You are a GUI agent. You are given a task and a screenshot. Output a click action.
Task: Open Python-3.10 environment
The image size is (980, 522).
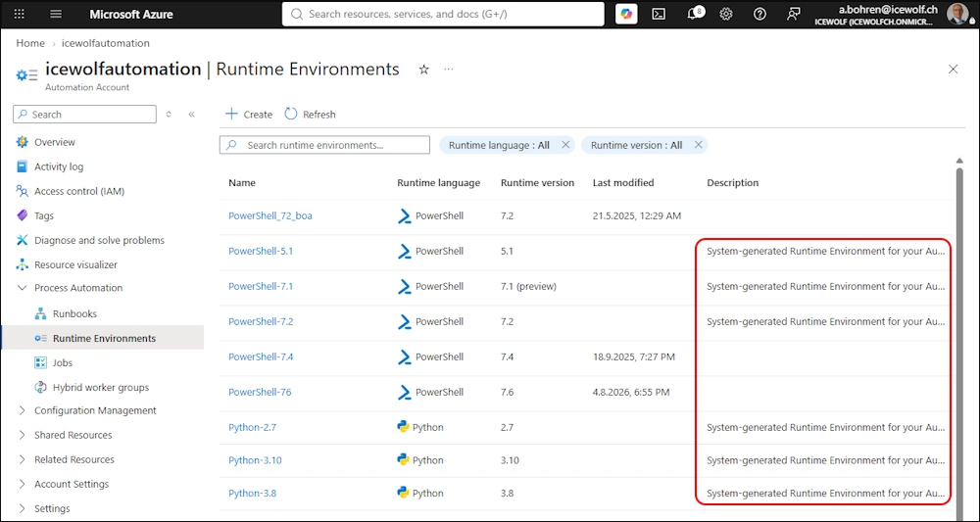click(255, 460)
